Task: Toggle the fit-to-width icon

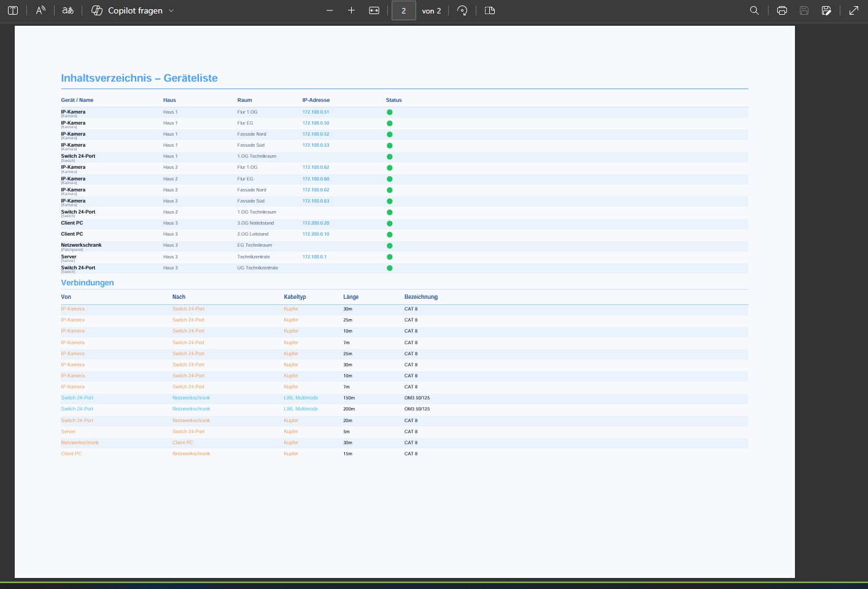Action: pyautogui.click(x=374, y=10)
